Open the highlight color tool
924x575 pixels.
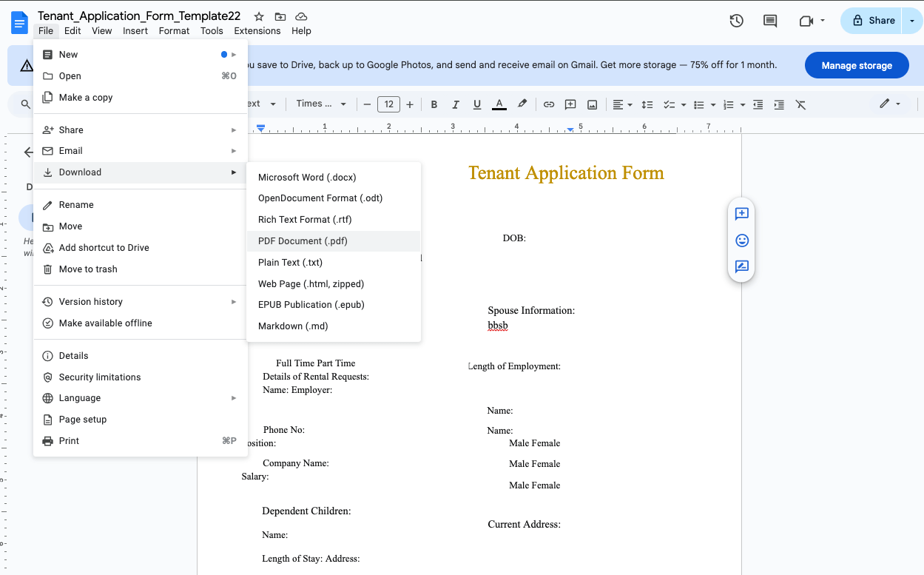point(522,104)
